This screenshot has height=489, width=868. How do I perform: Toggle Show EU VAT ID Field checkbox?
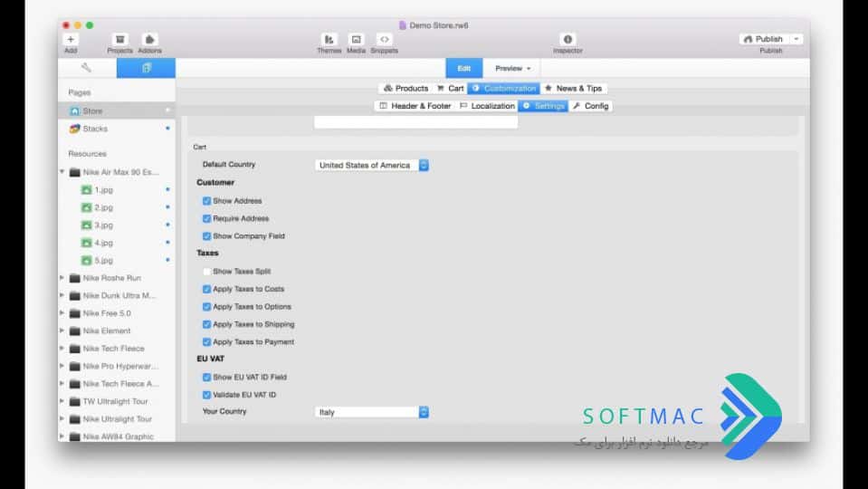(206, 377)
